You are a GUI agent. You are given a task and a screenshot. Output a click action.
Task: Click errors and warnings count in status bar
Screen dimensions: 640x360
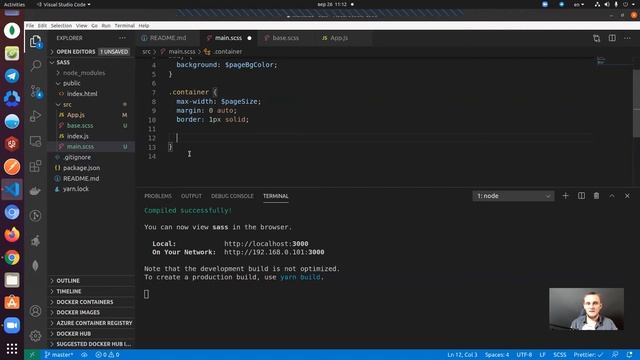(107, 355)
